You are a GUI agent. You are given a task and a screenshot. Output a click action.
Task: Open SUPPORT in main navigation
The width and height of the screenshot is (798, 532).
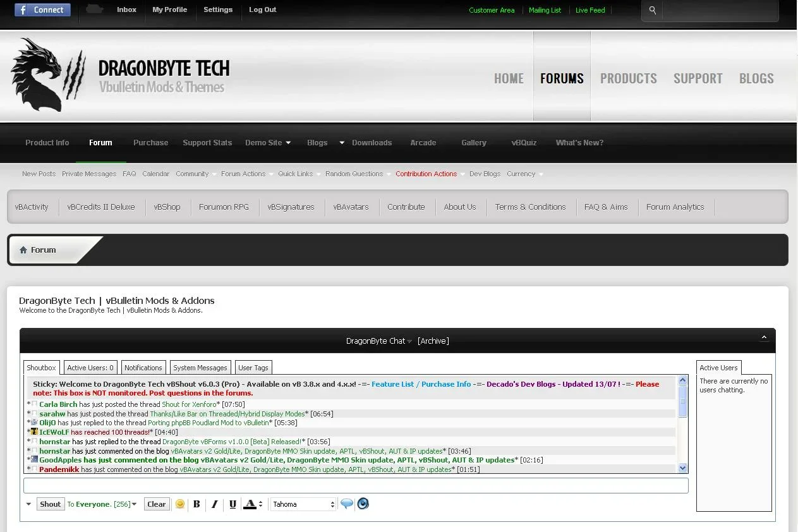click(x=698, y=78)
